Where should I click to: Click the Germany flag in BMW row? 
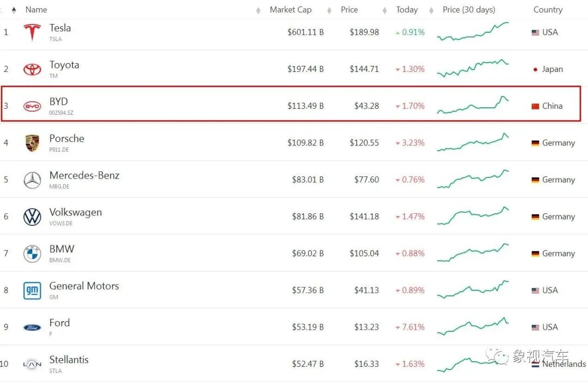coord(535,254)
